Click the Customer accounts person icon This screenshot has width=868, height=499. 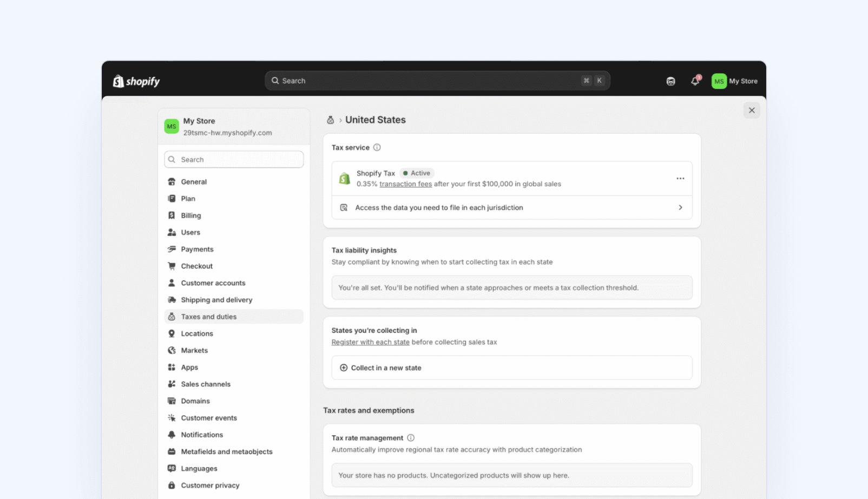[172, 283]
